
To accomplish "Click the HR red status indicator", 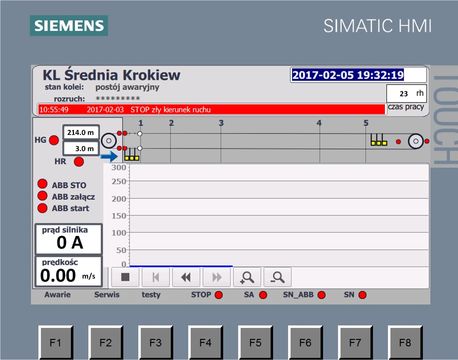I will coord(79,162).
